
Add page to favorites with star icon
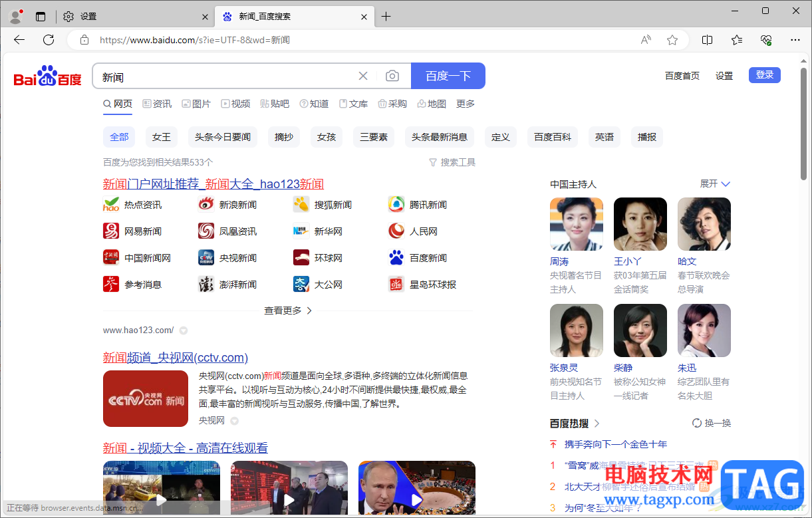tap(672, 40)
